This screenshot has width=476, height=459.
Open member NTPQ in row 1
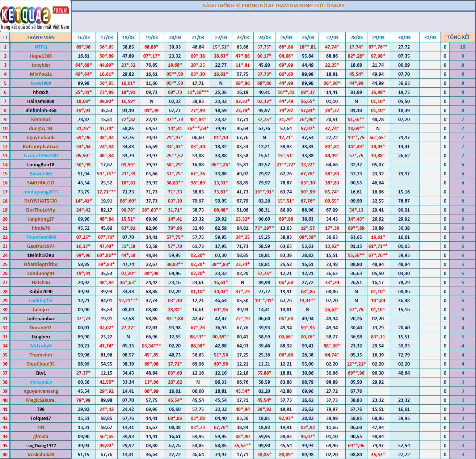coord(41,47)
